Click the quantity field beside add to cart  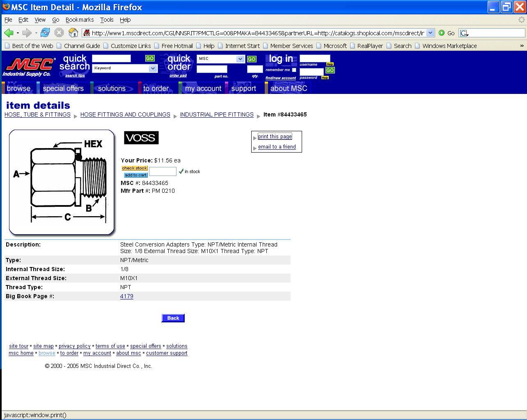pyautogui.click(x=163, y=171)
